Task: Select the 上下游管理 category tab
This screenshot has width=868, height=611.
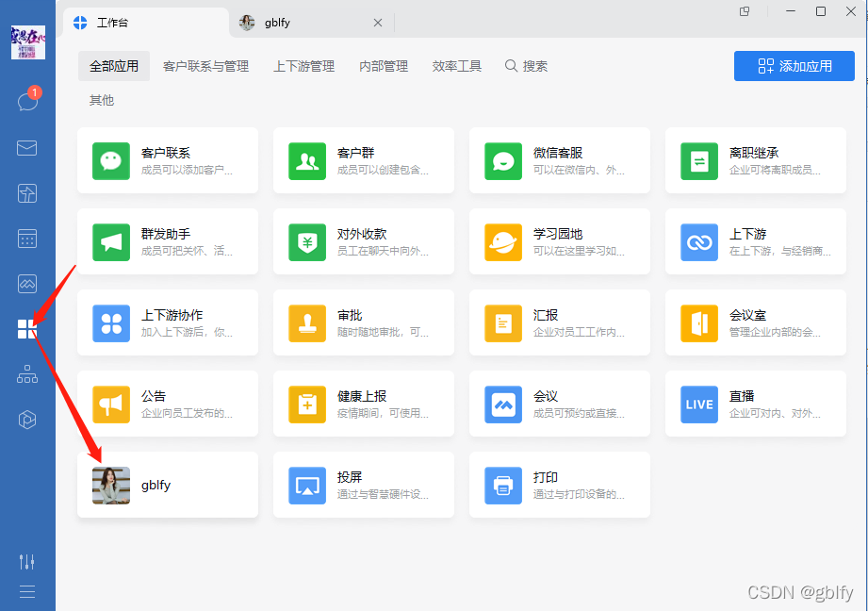Action: point(303,66)
